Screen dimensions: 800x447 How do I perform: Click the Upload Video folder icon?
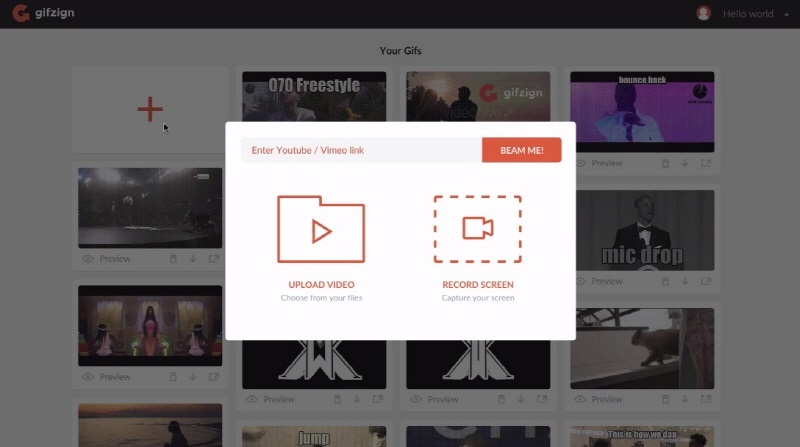pos(321,229)
